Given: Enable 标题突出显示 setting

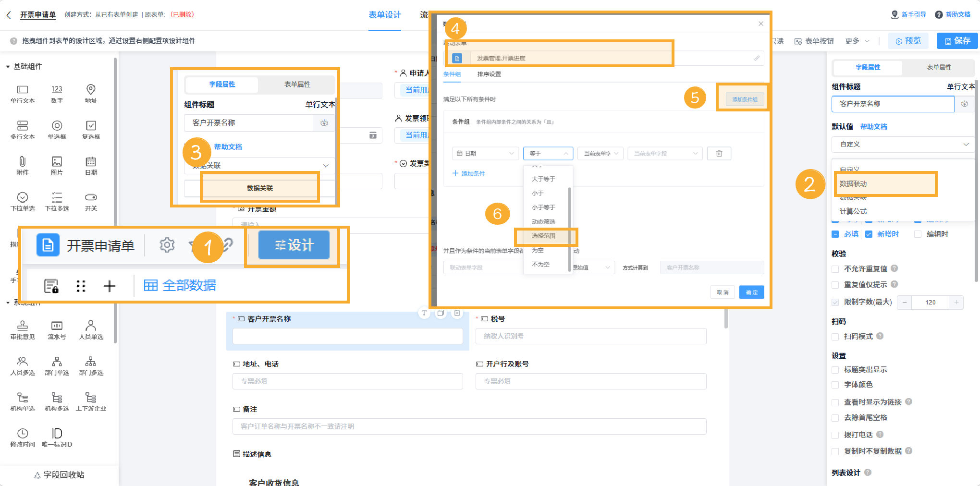Looking at the screenshot, I should (835, 370).
